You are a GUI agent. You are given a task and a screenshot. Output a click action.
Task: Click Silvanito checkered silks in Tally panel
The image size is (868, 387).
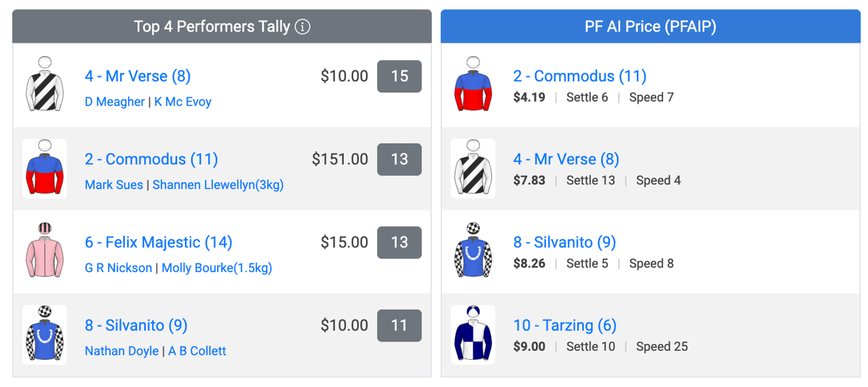45,334
